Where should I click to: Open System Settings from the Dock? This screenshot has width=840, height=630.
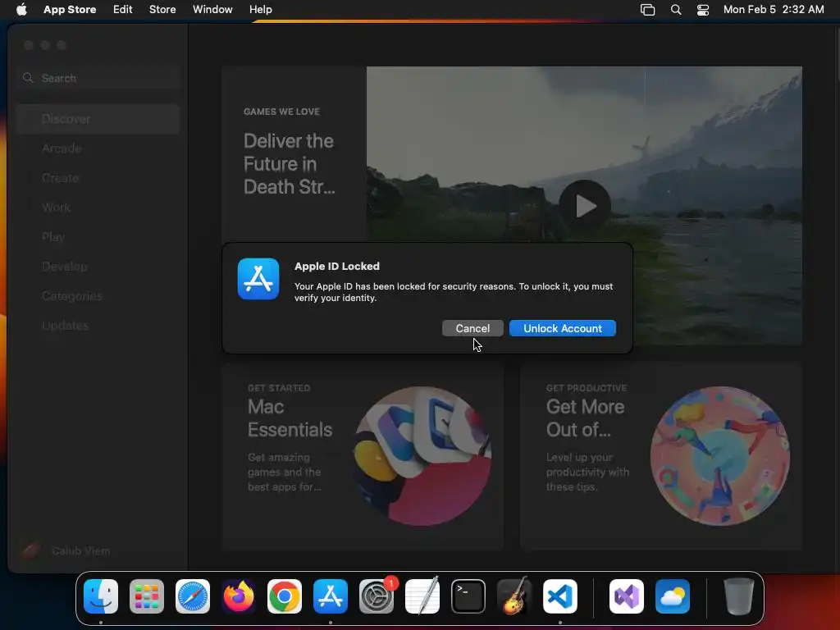377,596
